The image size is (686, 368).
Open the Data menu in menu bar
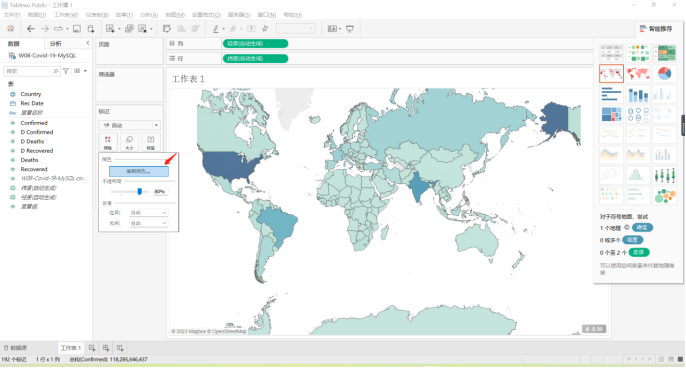click(37, 15)
